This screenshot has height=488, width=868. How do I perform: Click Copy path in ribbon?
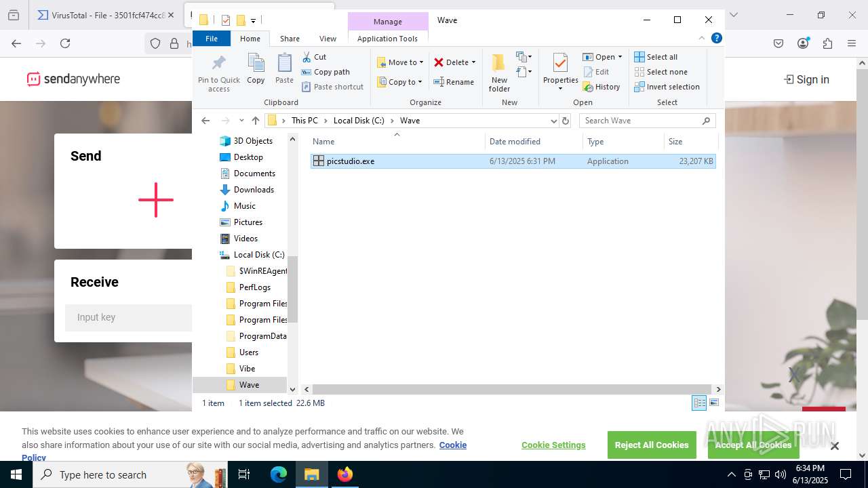(325, 72)
